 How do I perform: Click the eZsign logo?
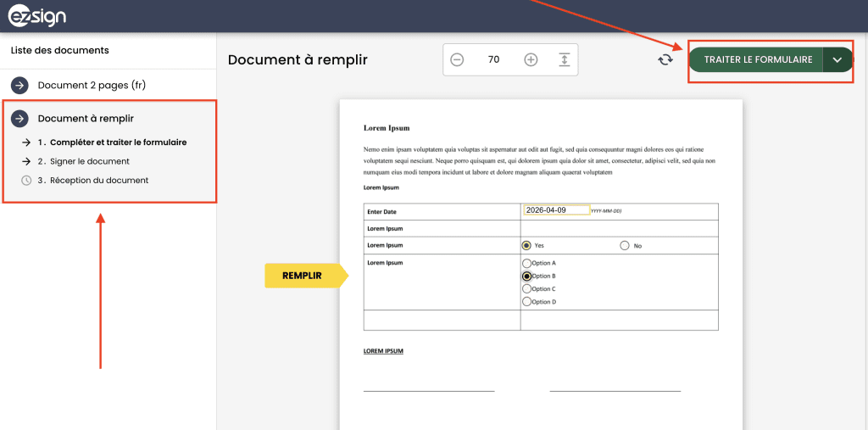pos(38,16)
